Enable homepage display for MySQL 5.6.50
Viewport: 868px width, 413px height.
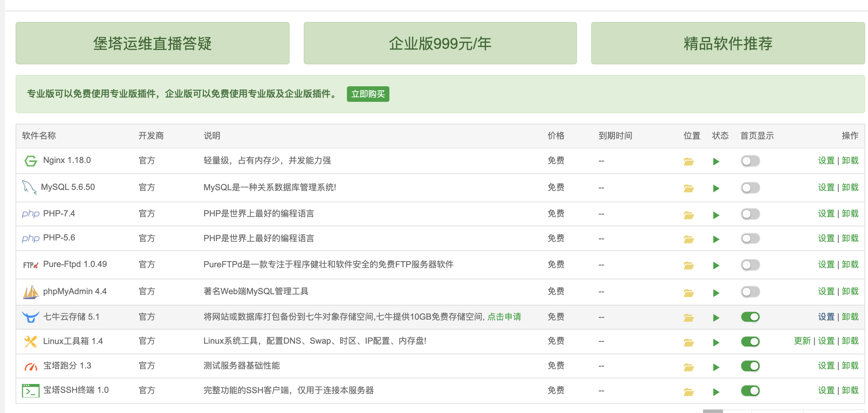coord(750,188)
